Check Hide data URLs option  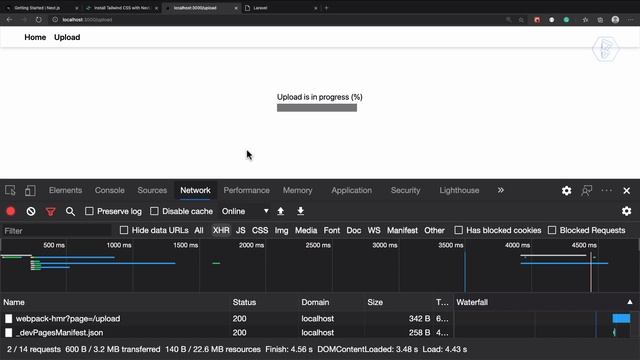[124, 230]
